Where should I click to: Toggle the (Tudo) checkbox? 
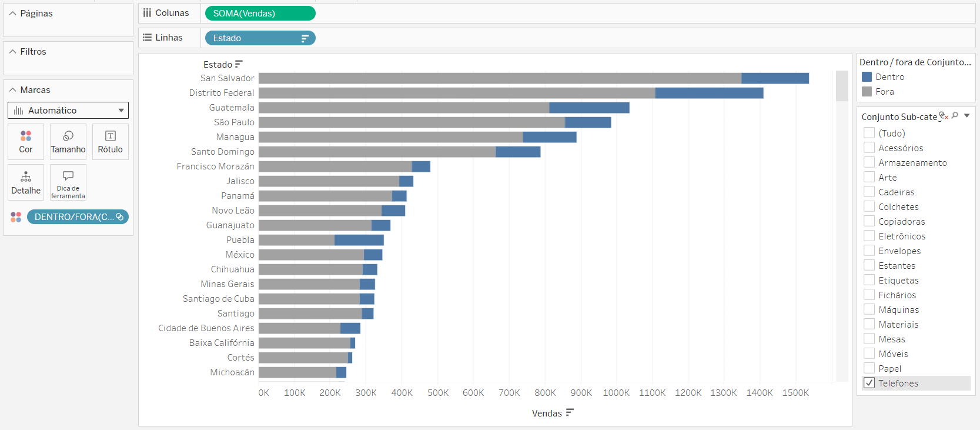(x=869, y=133)
